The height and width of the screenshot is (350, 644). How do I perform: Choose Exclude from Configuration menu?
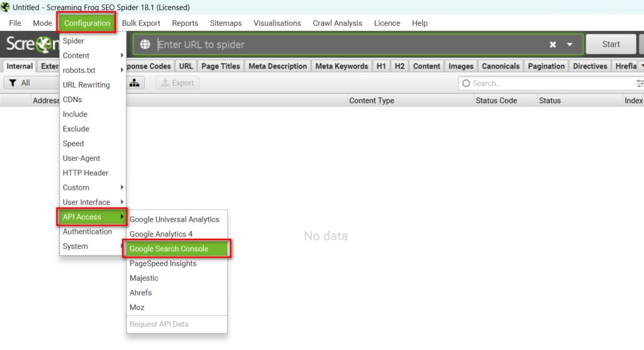(93, 129)
